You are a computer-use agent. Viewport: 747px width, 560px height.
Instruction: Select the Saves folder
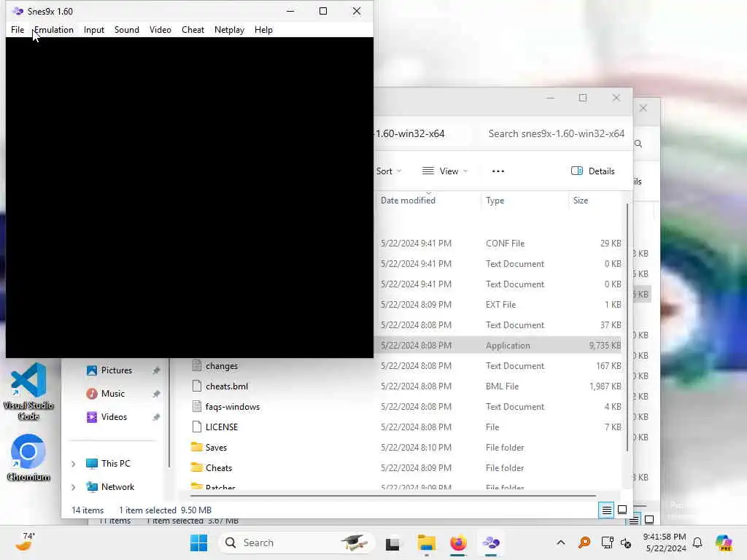coord(216,448)
